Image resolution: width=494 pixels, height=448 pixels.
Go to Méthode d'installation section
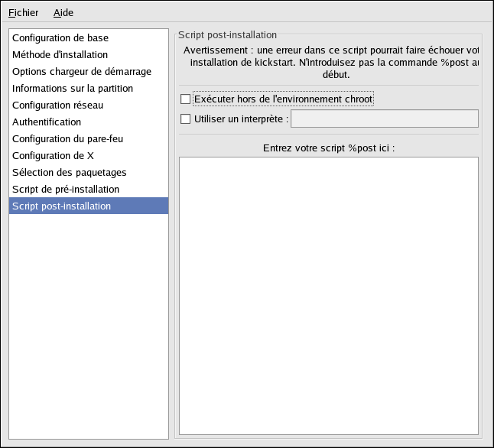coord(89,54)
